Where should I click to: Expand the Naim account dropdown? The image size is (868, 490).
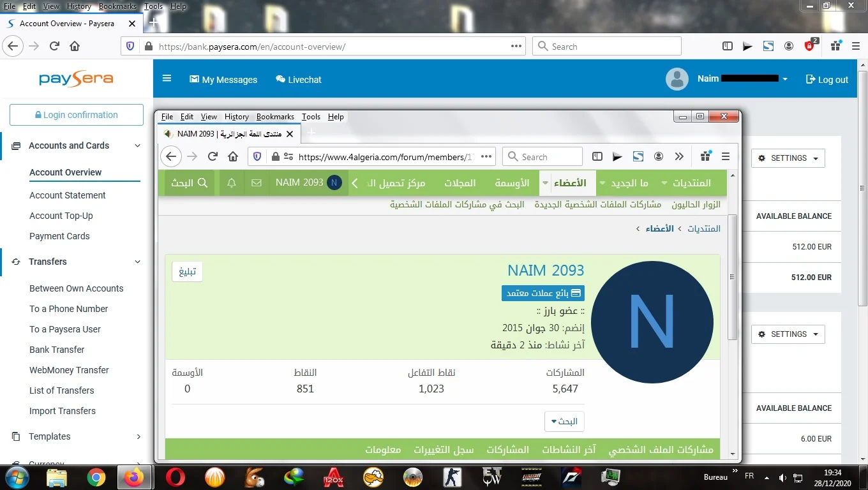tap(784, 79)
